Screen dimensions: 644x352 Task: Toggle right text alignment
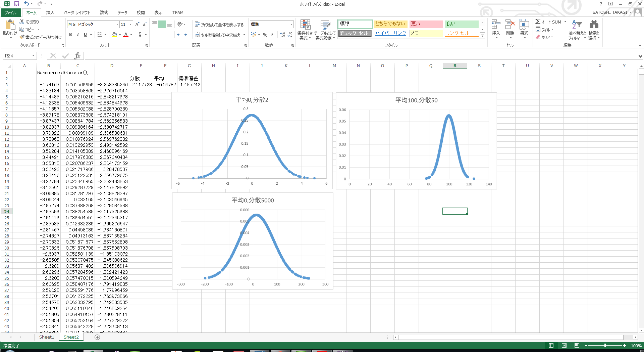(x=169, y=35)
